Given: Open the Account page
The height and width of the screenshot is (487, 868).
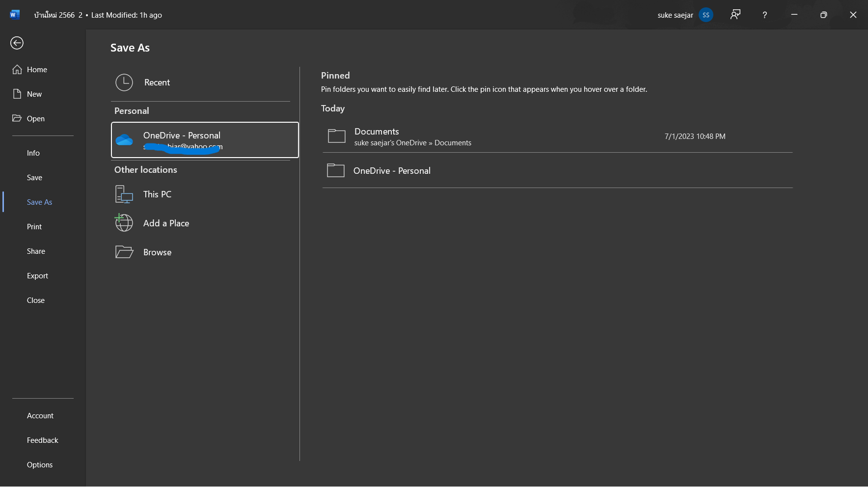Looking at the screenshot, I should point(40,416).
